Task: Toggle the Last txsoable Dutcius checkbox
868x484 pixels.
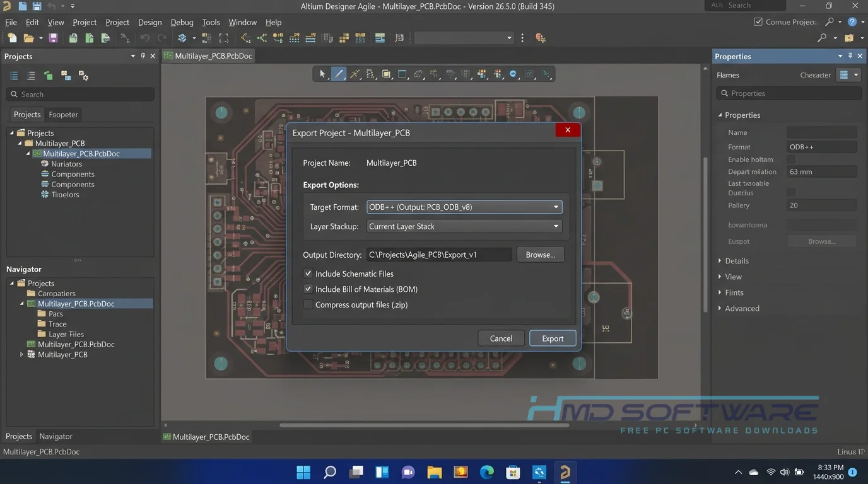Action: tap(791, 192)
